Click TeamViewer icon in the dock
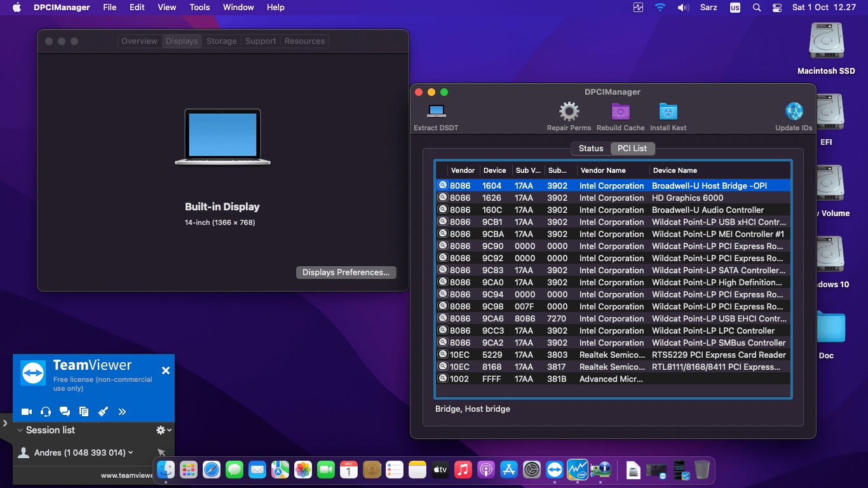This screenshot has height=488, width=868. pos(555,470)
